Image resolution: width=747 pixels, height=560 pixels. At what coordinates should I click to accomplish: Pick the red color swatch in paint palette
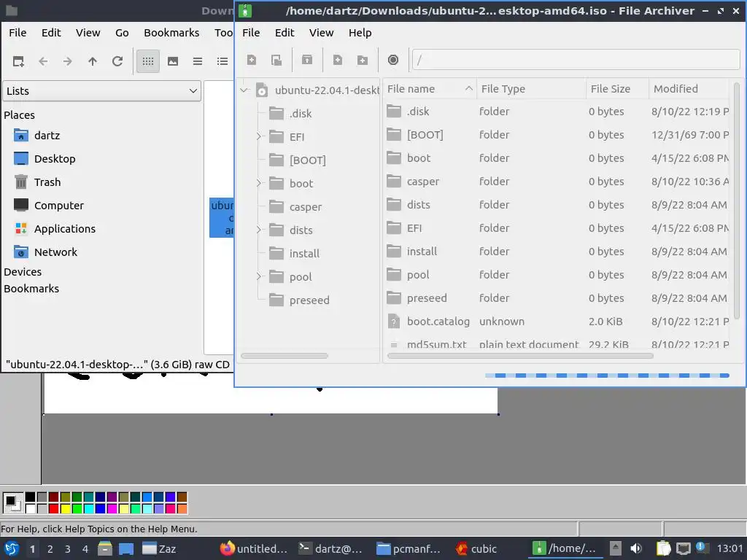click(53, 508)
